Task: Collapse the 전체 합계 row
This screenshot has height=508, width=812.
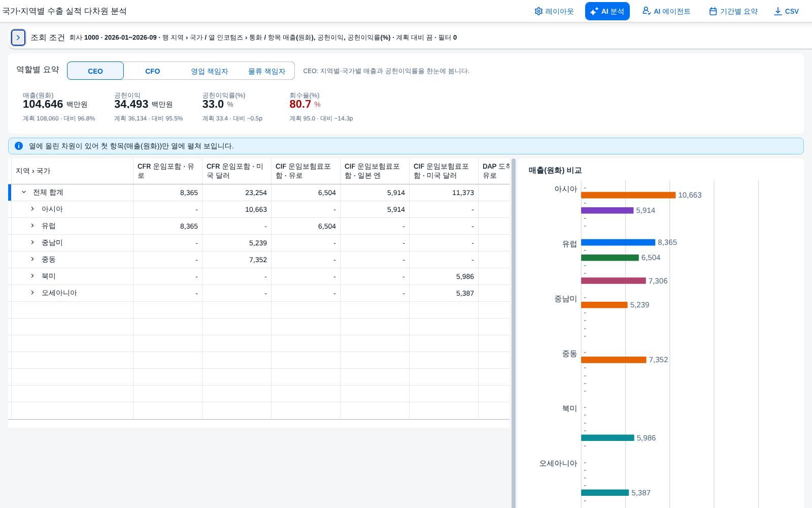Action: pos(24,193)
